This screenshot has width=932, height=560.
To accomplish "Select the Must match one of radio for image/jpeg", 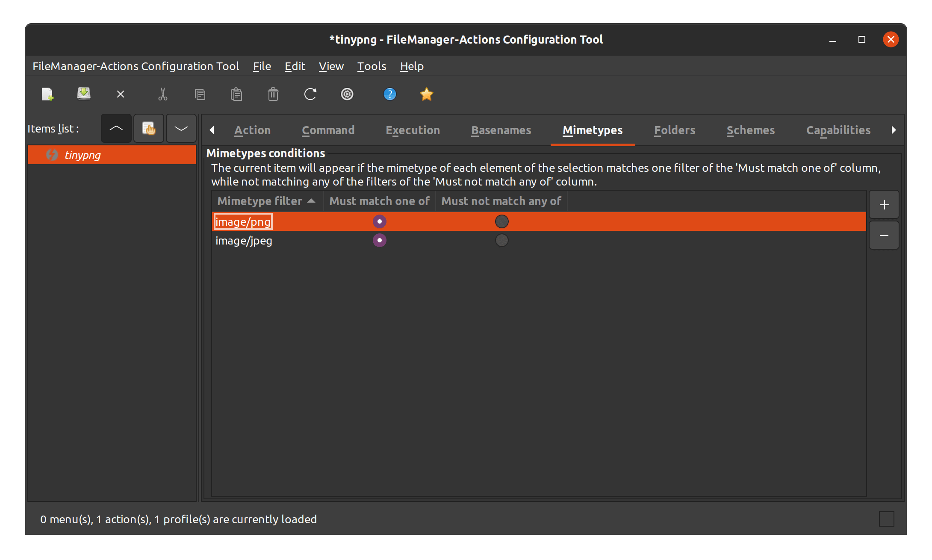I will point(379,240).
